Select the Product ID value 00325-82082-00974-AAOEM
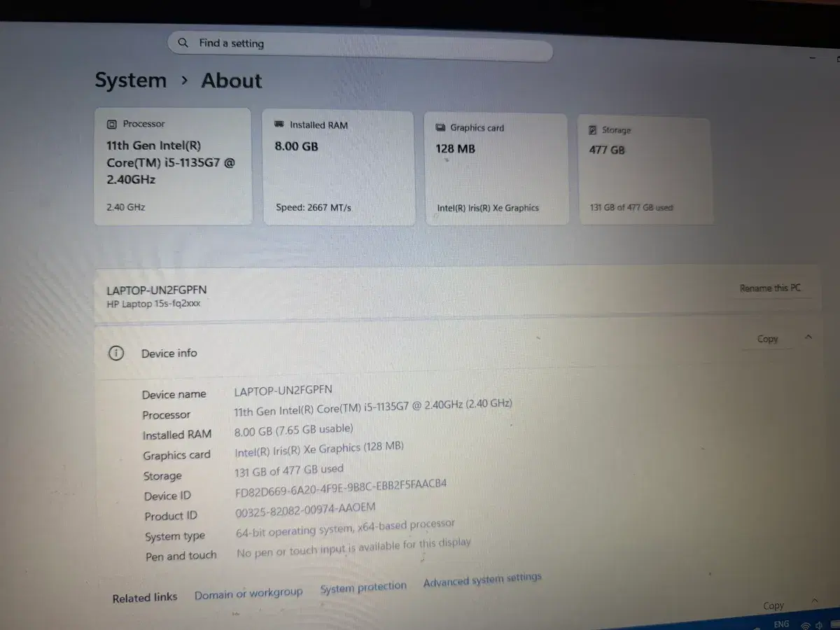 305,510
